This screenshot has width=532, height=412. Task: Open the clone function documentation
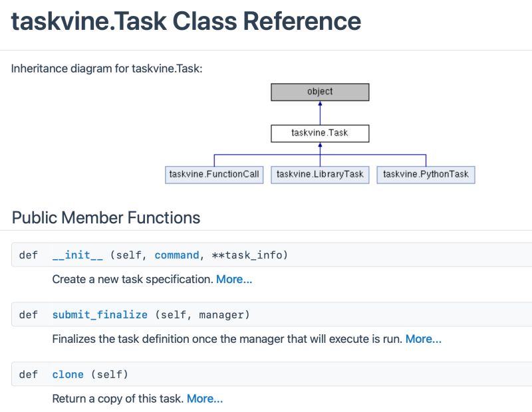[x=68, y=374]
